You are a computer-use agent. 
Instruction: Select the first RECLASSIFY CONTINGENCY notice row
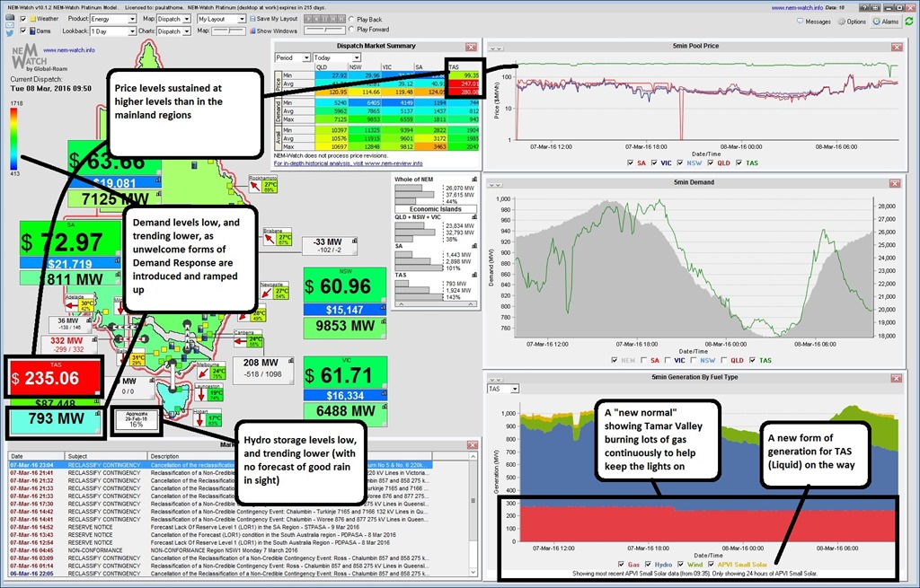pyautogui.click(x=99, y=464)
